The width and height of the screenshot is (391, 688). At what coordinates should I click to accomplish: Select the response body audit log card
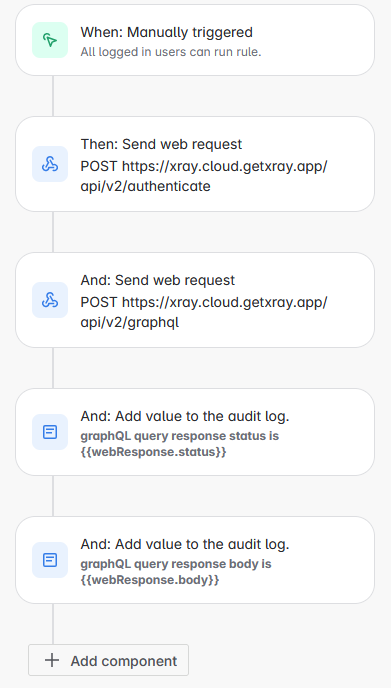pyautogui.click(x=195, y=560)
